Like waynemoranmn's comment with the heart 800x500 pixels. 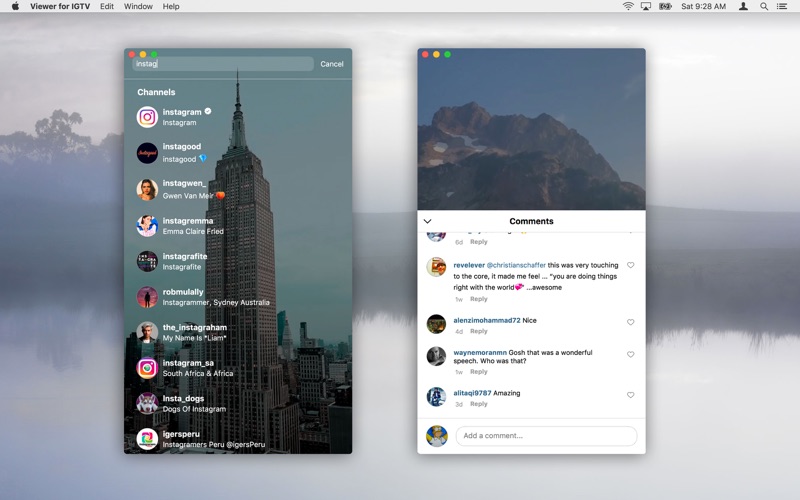click(631, 354)
